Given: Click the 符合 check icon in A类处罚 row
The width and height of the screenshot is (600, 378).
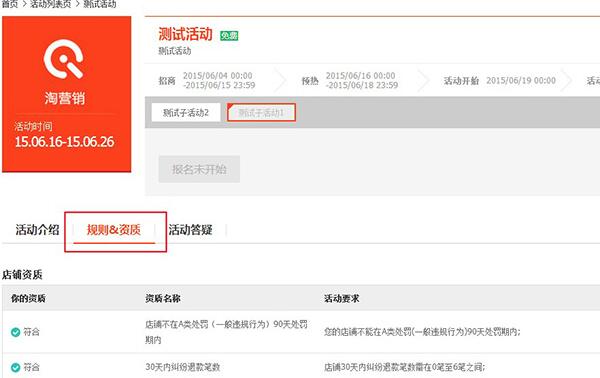Looking at the screenshot, I should point(16,332).
